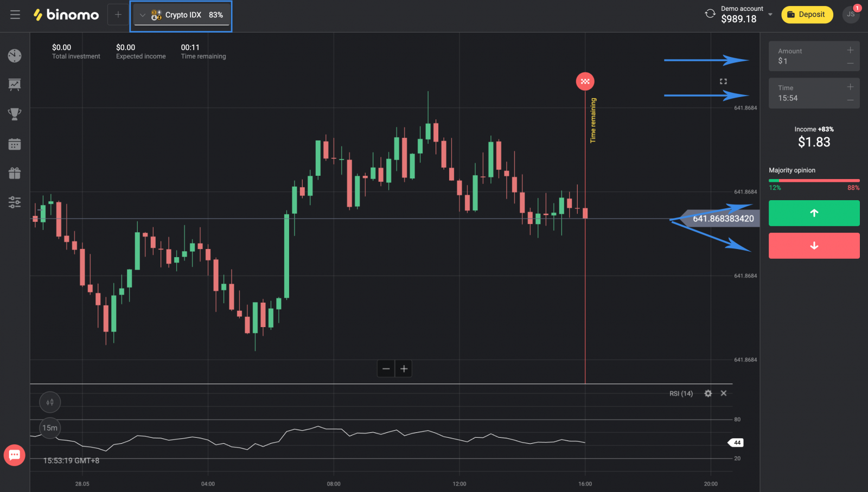Open the tournaments trophy icon
The height and width of the screenshot is (492, 868).
pos(15,114)
